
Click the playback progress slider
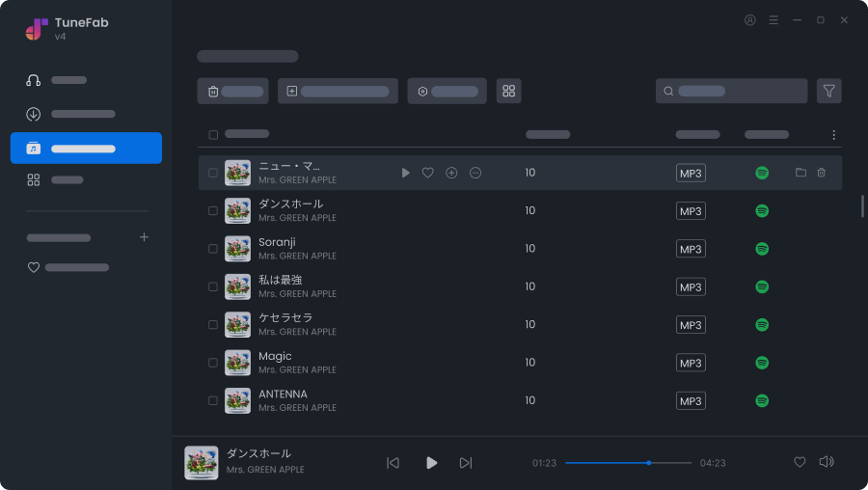628,463
